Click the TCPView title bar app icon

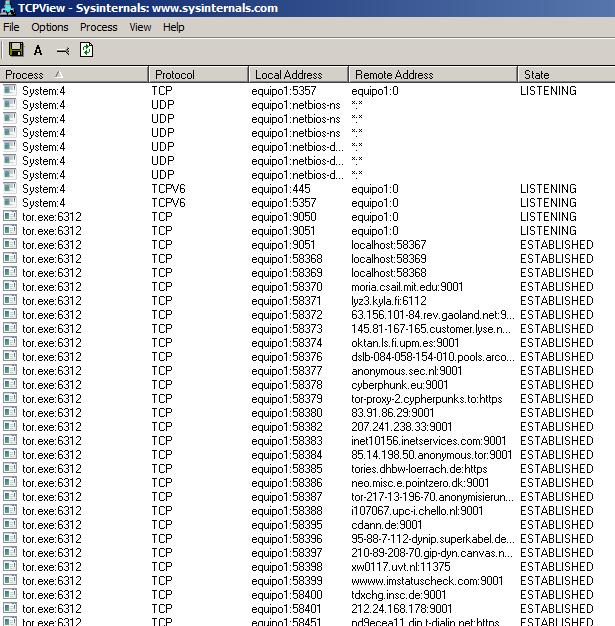pos(7,8)
